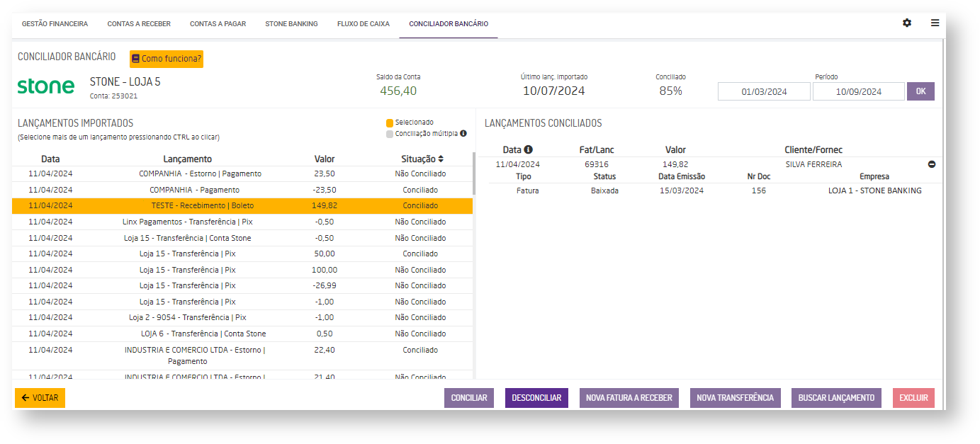Select Conciliador Bancário tab
980x444 pixels.
(x=449, y=23)
